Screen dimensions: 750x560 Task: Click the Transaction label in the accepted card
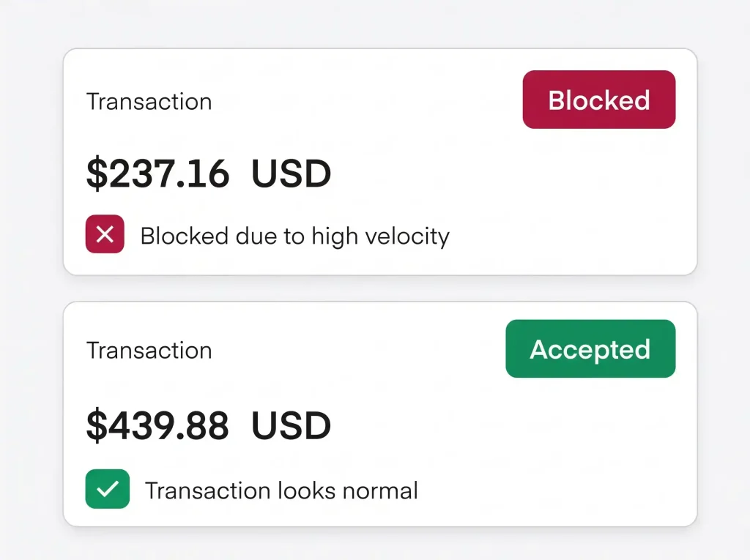(149, 350)
